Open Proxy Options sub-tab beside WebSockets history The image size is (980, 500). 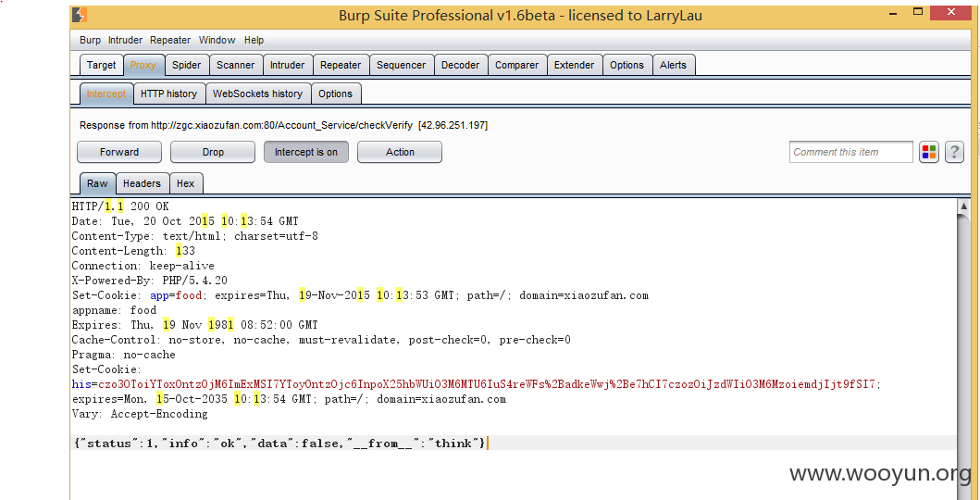tap(336, 94)
